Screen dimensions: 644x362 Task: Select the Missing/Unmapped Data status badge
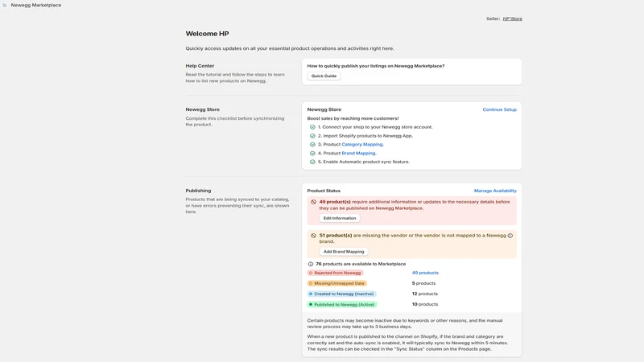pos(337,283)
